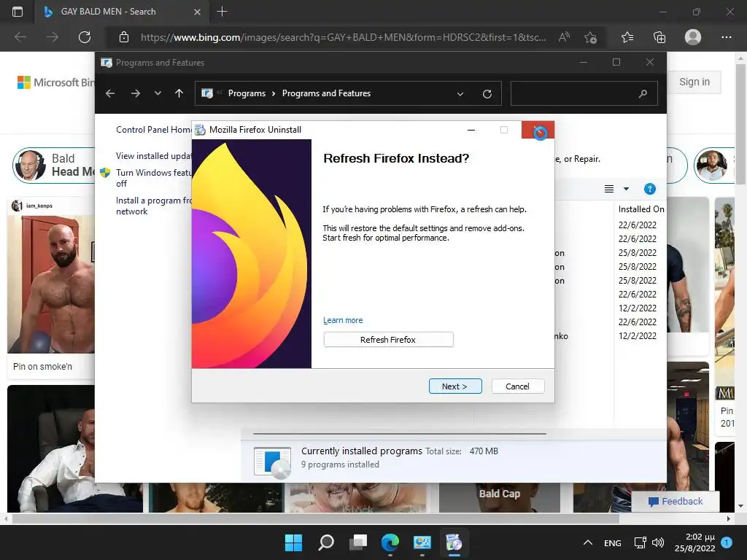Switch to Microsoft Edge on taskbar
The image size is (747, 560).
[x=390, y=542]
